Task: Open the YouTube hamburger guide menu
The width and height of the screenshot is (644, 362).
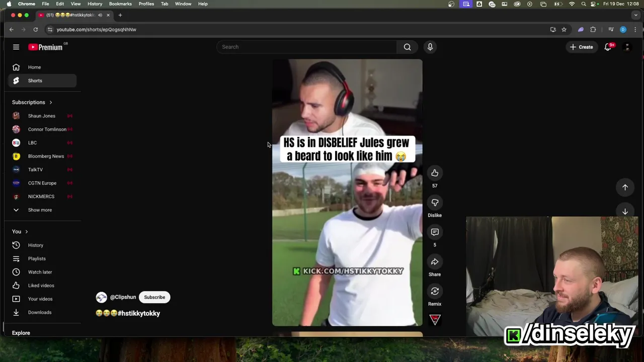Action: click(x=16, y=47)
